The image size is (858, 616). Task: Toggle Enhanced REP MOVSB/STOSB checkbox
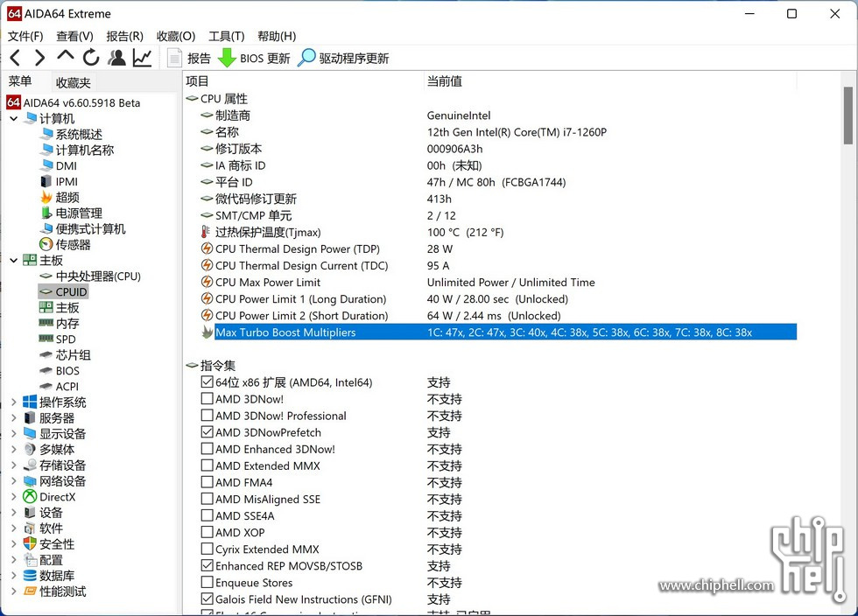[x=207, y=565]
